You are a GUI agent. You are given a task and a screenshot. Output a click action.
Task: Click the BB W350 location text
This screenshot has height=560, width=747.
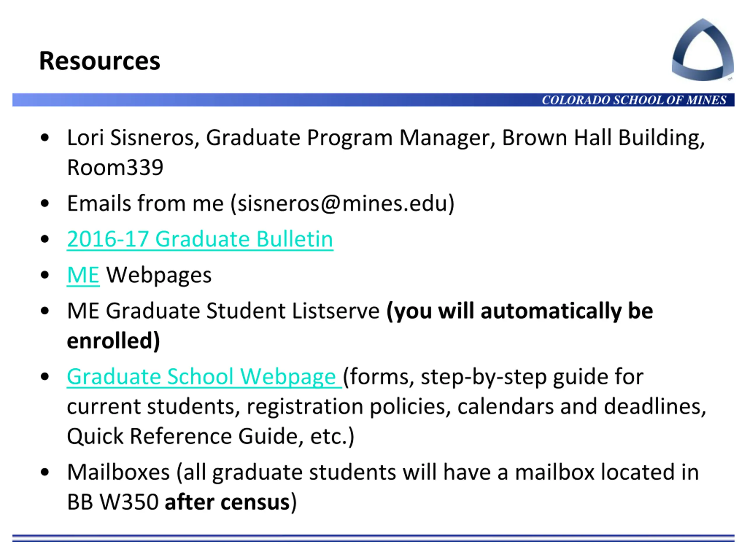(113, 502)
